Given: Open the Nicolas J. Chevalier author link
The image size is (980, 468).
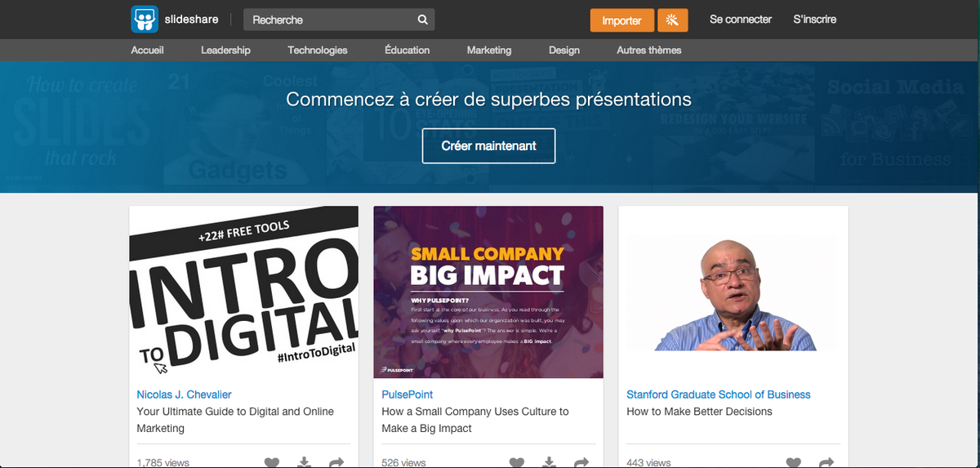Looking at the screenshot, I should point(185,394).
